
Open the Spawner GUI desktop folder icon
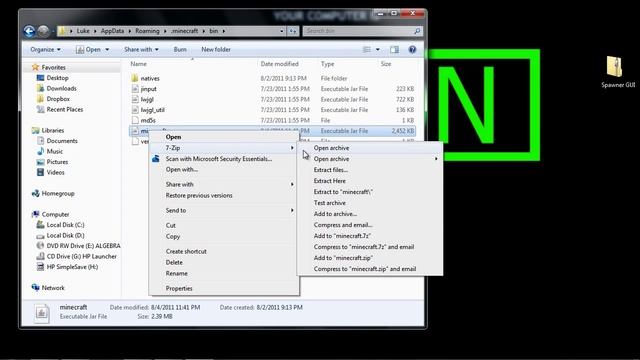click(x=614, y=67)
